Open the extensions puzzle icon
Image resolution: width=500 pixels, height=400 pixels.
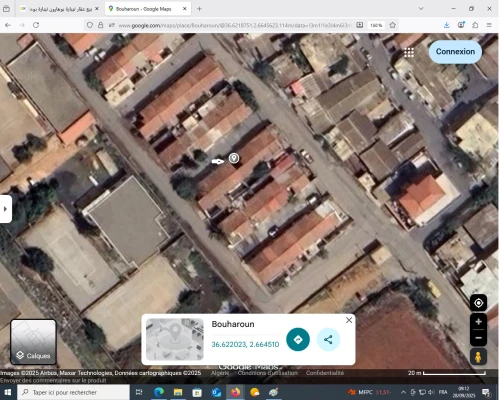pyautogui.click(x=475, y=25)
